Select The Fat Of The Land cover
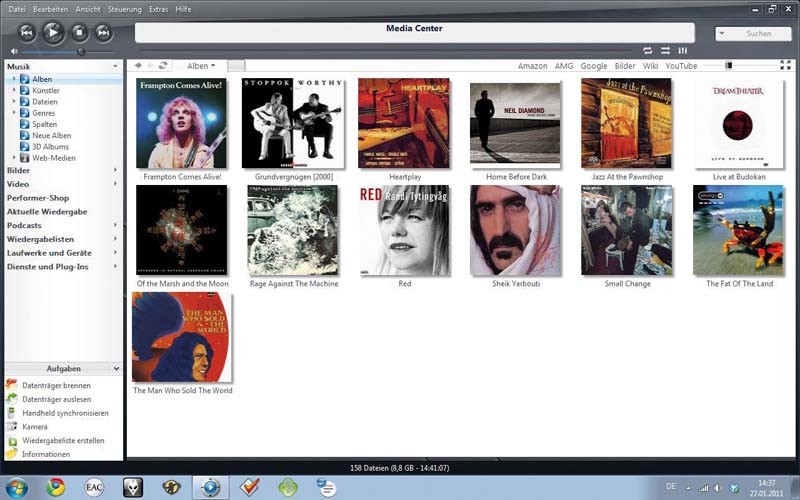The width and height of the screenshot is (800, 500). pyautogui.click(x=738, y=230)
